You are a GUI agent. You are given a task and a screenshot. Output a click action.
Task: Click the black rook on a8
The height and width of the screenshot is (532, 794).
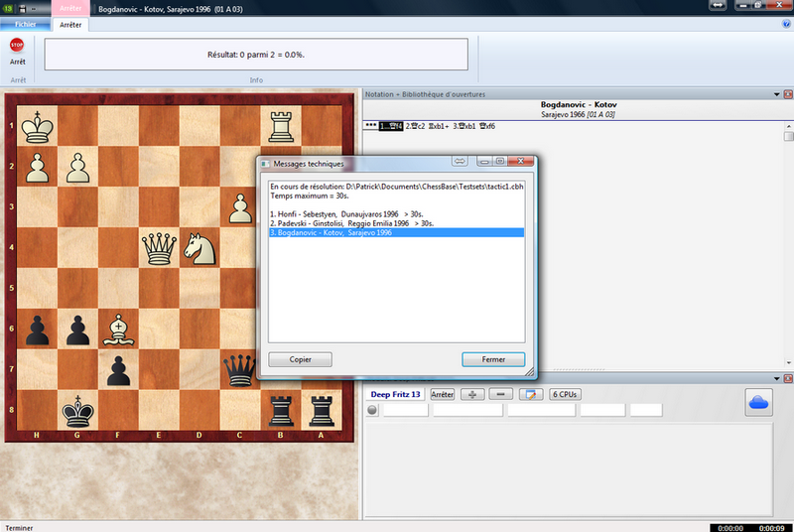click(x=321, y=411)
